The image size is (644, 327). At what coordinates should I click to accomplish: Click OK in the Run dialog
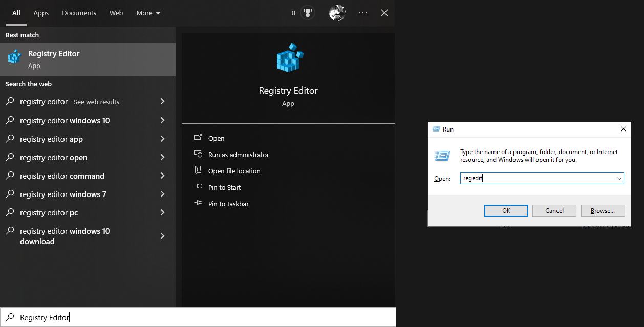[506, 211]
